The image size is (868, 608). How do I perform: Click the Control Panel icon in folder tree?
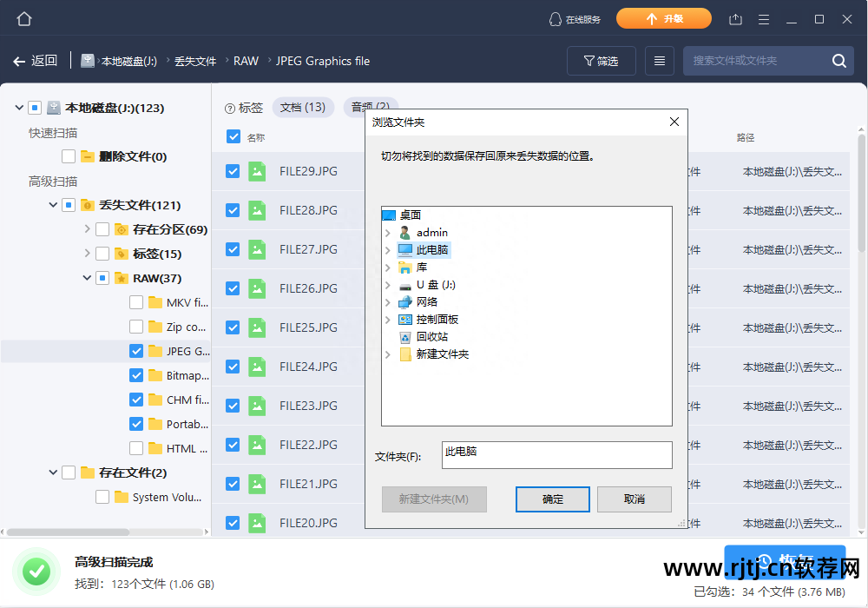coord(404,320)
